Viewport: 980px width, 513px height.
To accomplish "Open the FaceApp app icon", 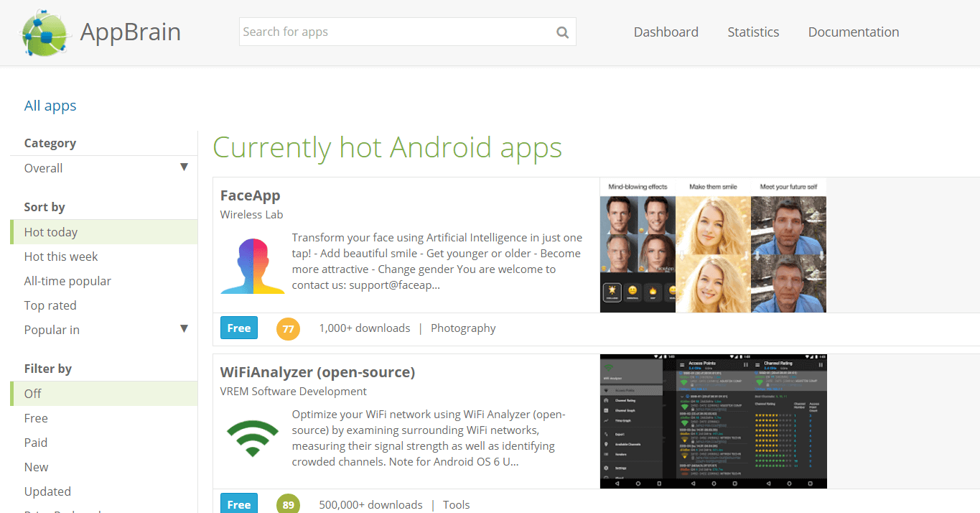I will (252, 266).
